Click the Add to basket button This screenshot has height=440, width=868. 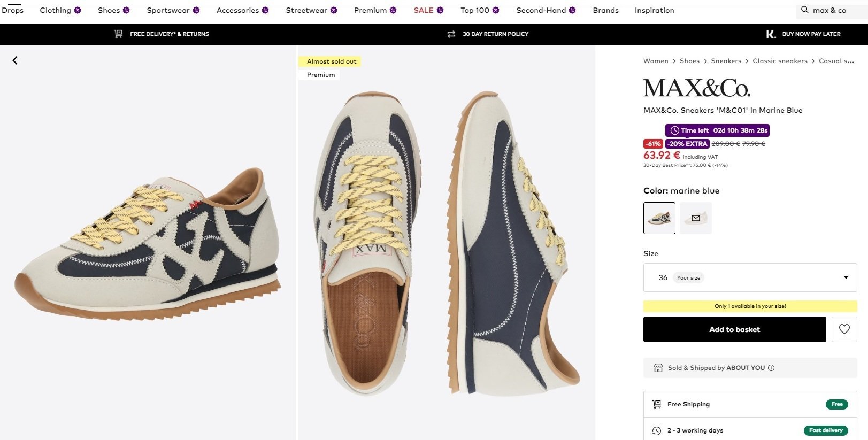pos(734,329)
